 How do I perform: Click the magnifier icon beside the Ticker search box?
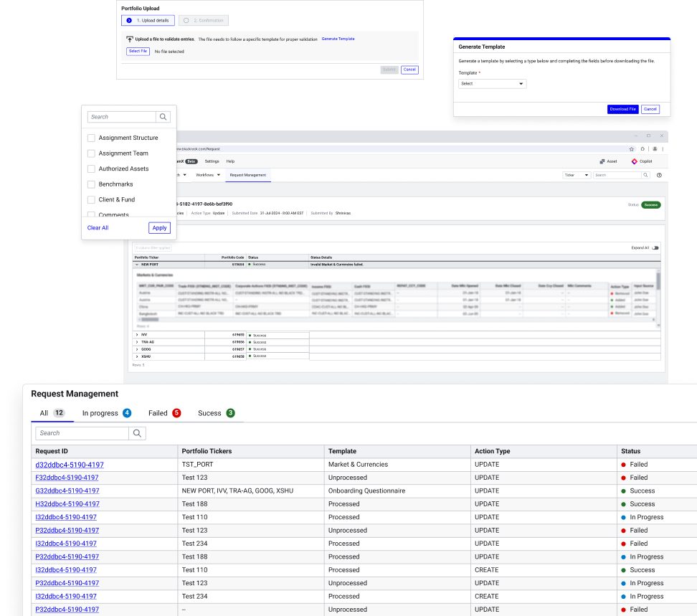pos(645,175)
